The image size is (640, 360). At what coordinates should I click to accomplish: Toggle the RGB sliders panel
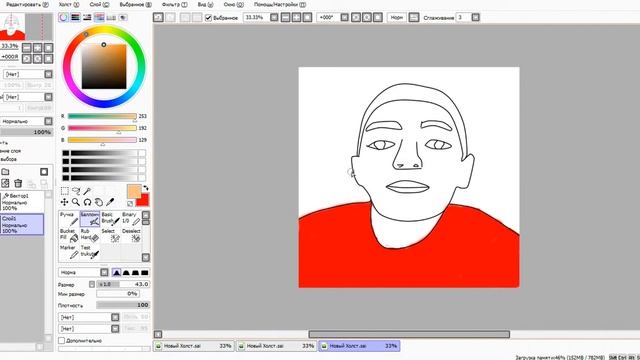point(75,17)
